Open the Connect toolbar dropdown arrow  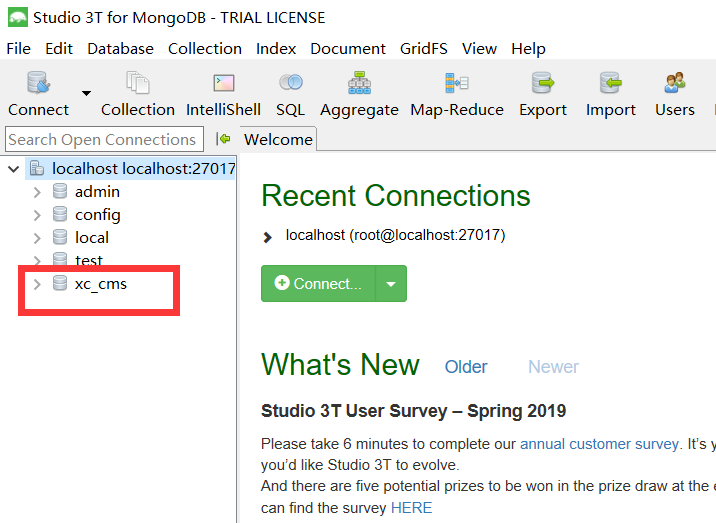[x=86, y=93]
